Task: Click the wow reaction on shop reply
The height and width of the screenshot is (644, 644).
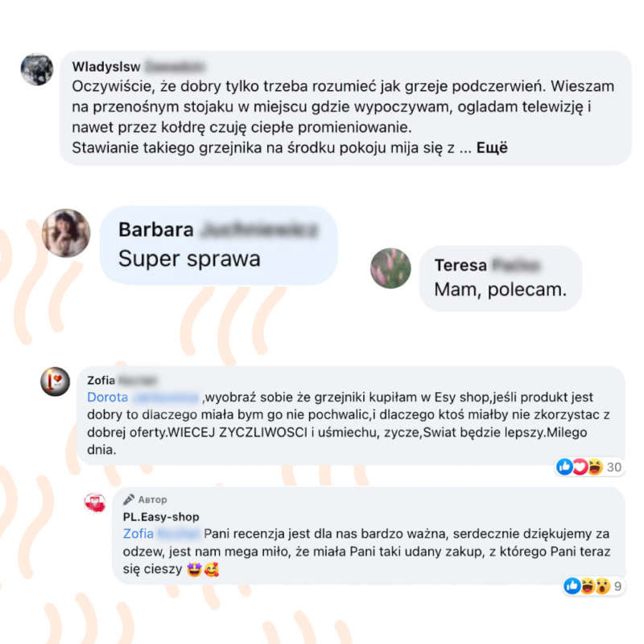Action: (602, 586)
